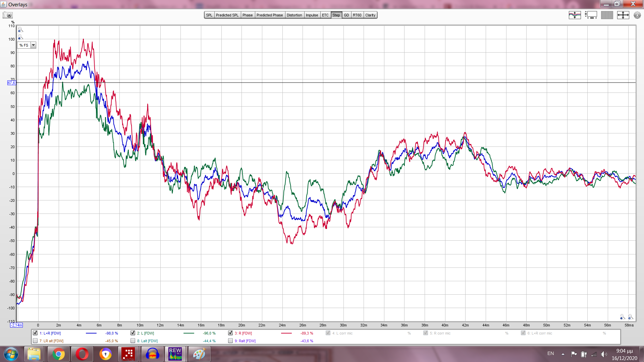
Task: Open graph controls gear icon
Action: (x=637, y=15)
